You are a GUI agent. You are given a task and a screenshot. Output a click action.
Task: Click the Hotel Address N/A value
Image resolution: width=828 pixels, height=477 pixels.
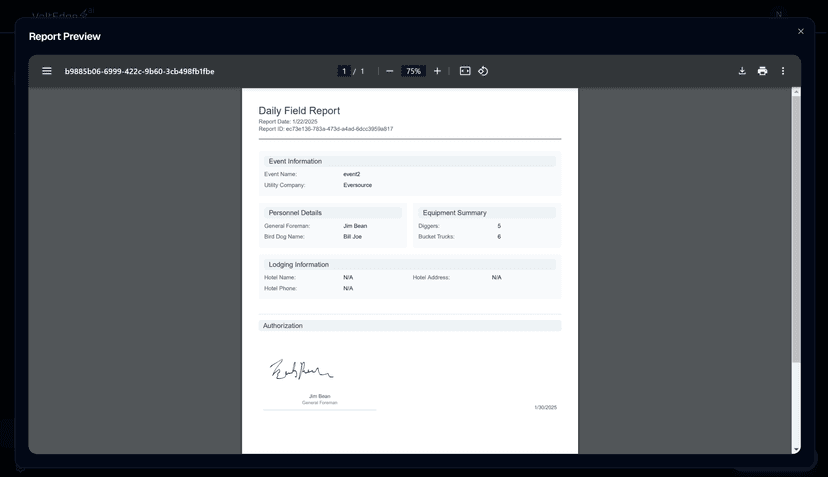pyautogui.click(x=496, y=277)
